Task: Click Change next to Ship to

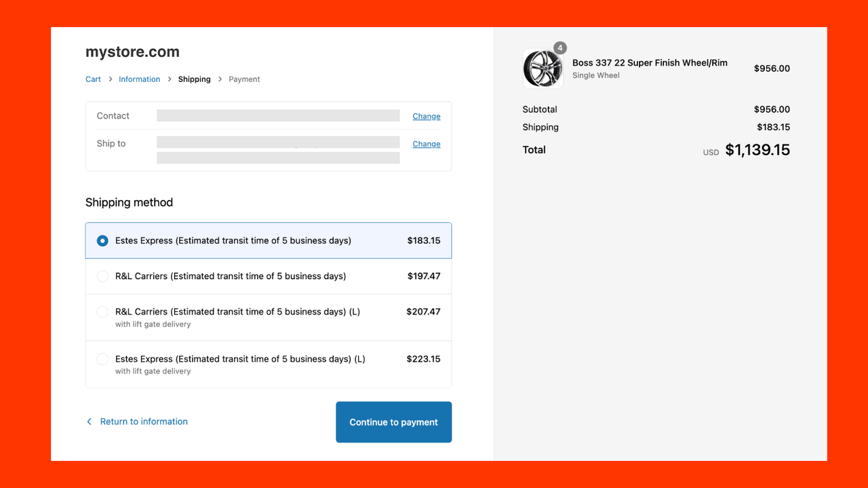Action: [427, 144]
